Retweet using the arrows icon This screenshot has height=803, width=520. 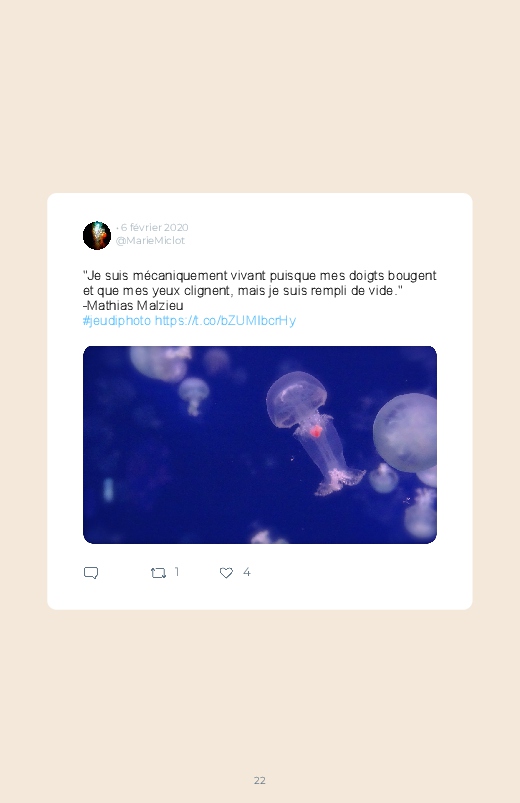point(158,573)
